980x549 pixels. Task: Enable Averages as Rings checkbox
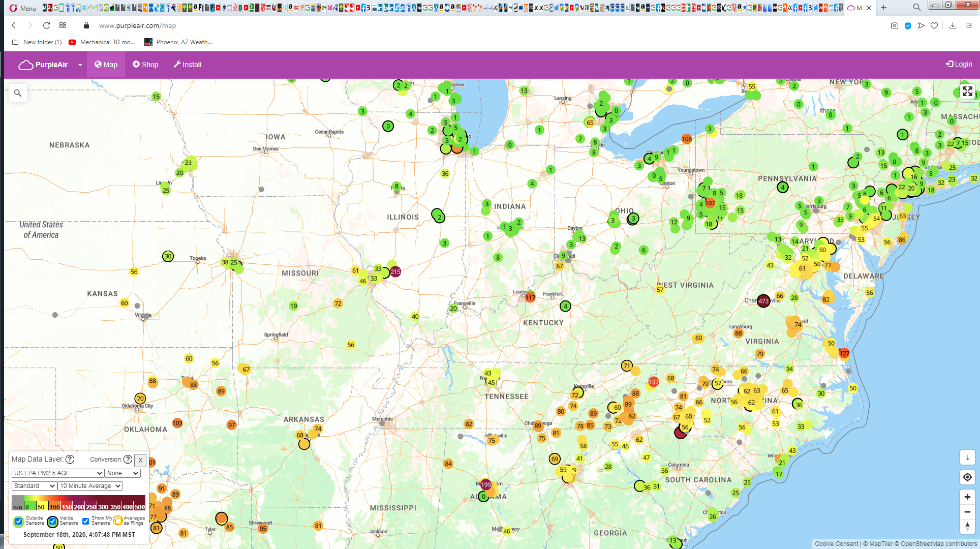[118, 521]
